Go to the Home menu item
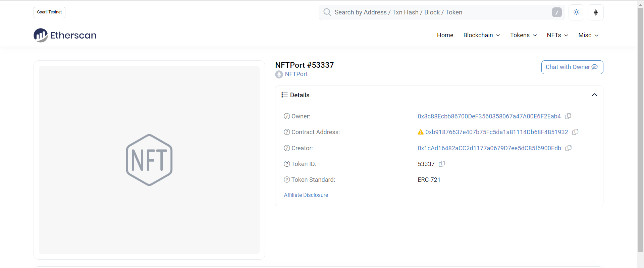Screen dimensions: 644x268 (x=445, y=35)
